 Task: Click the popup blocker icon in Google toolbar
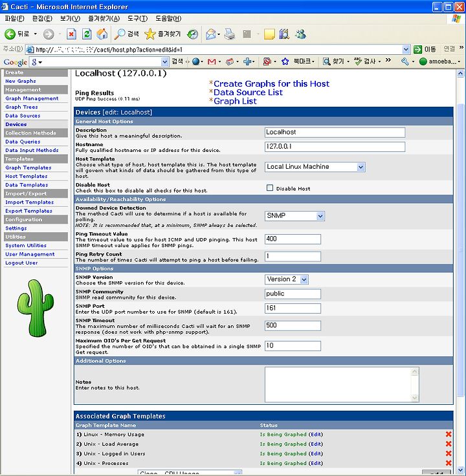(267, 61)
